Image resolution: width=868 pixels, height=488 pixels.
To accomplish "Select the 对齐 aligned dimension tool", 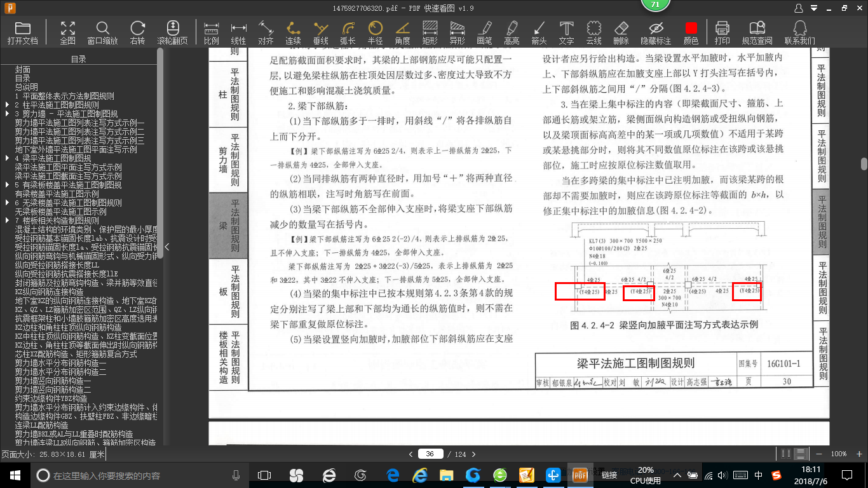I will (266, 32).
